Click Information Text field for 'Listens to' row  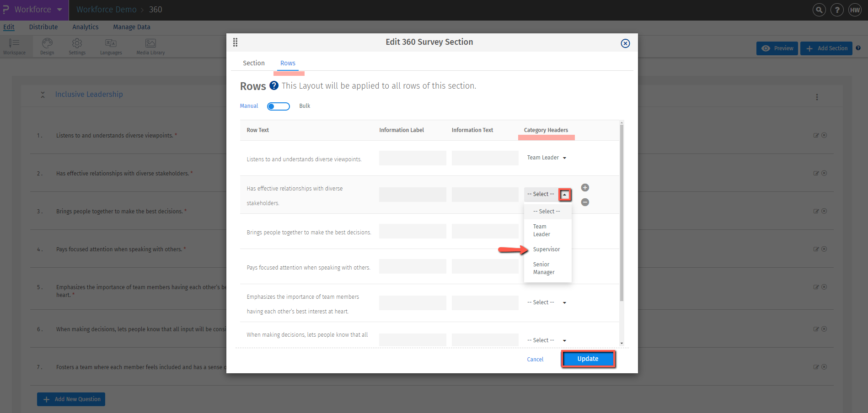tap(485, 158)
